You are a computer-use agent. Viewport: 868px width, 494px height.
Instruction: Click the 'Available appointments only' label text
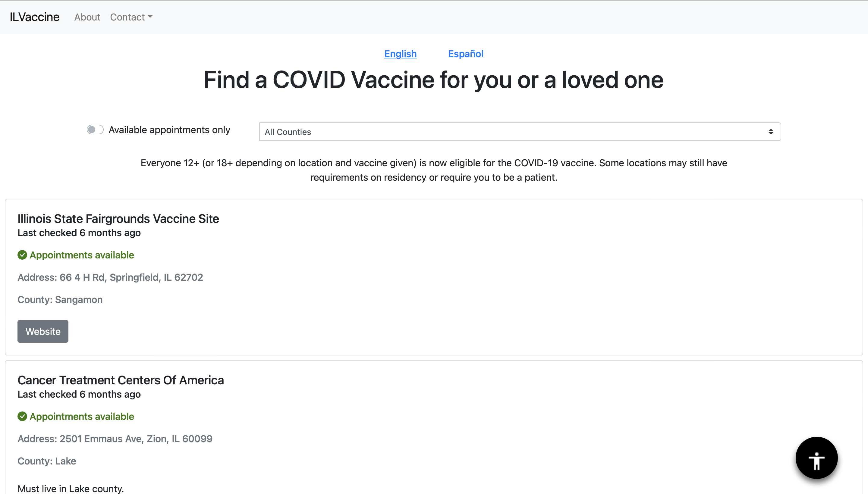pyautogui.click(x=169, y=130)
